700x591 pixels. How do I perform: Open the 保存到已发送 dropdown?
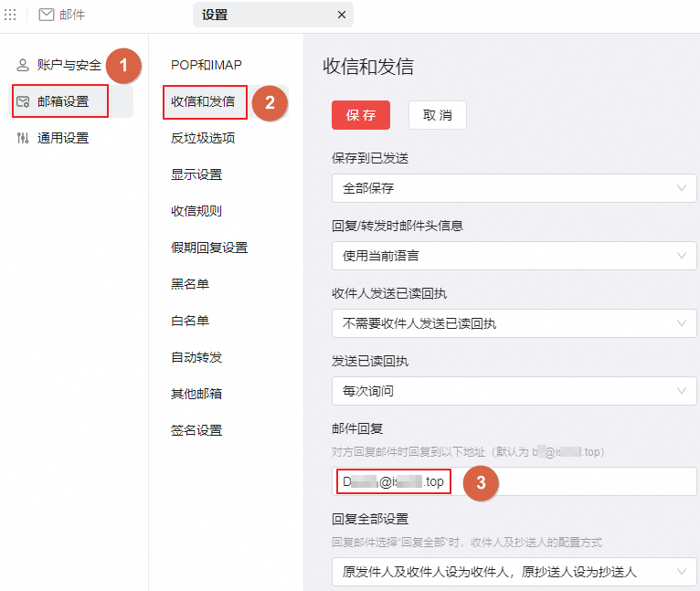pos(514,188)
